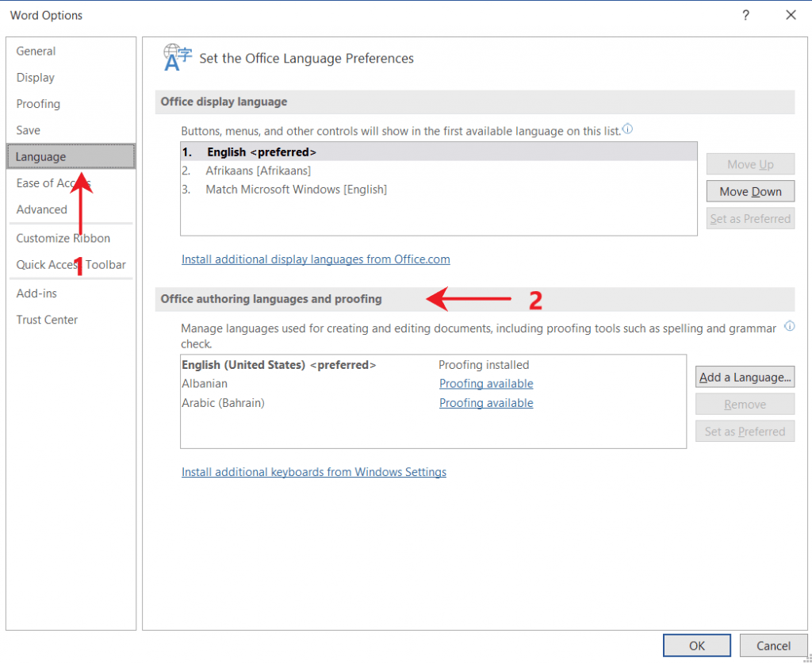This screenshot has width=812, height=664.
Task: Select the Display sidebar entry
Action: (x=36, y=77)
